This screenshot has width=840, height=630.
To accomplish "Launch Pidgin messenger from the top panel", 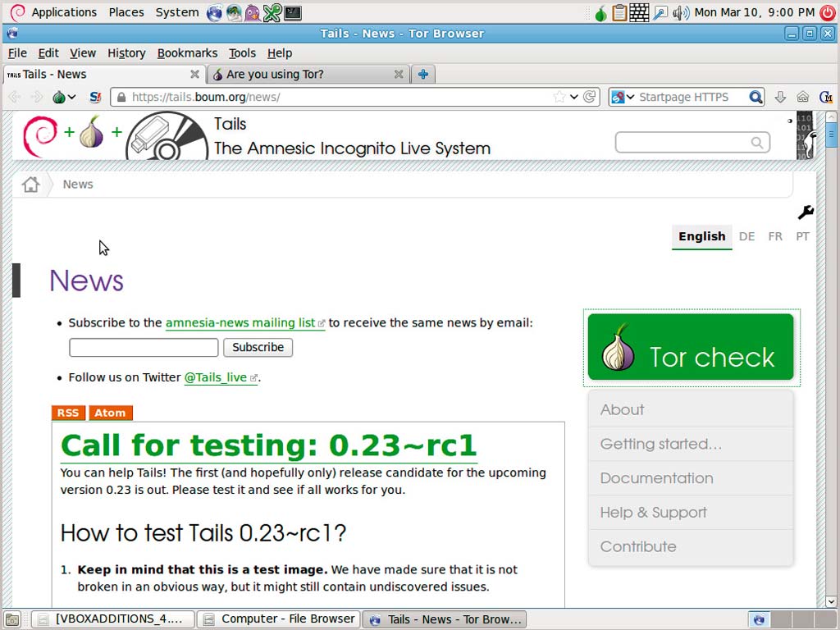I will click(253, 12).
